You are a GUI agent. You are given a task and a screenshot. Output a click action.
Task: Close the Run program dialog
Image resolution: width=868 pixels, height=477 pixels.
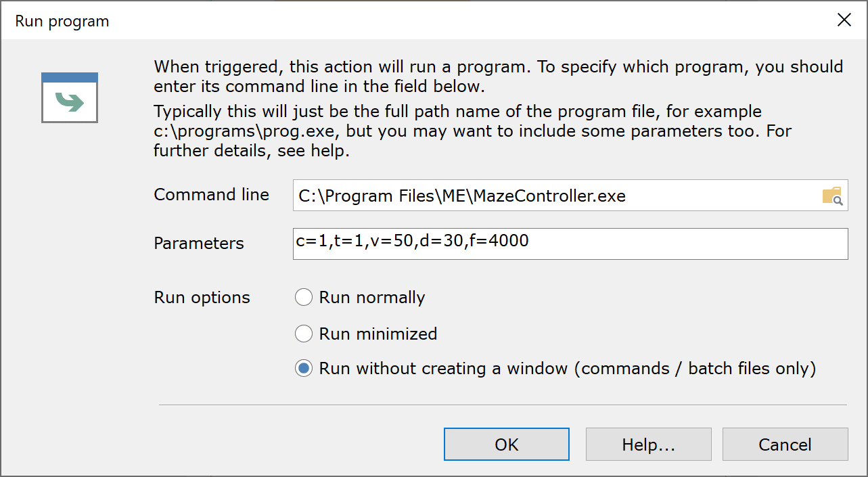[x=844, y=20]
